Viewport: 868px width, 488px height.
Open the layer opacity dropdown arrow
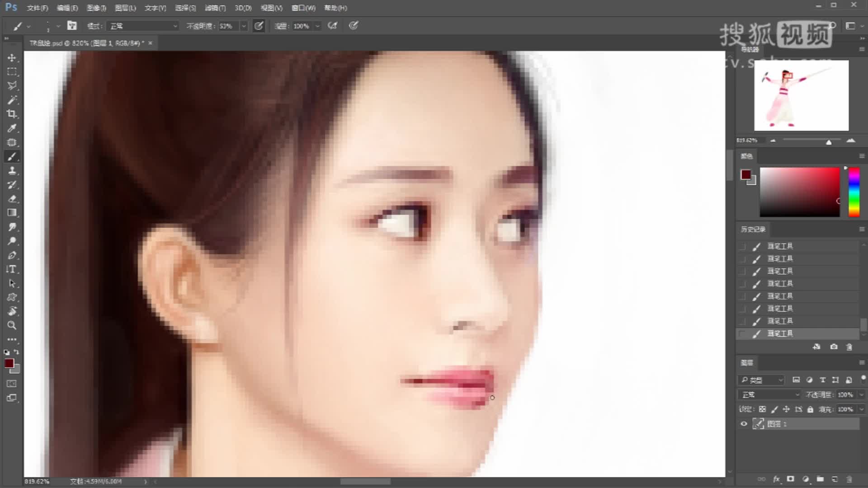coord(861,394)
